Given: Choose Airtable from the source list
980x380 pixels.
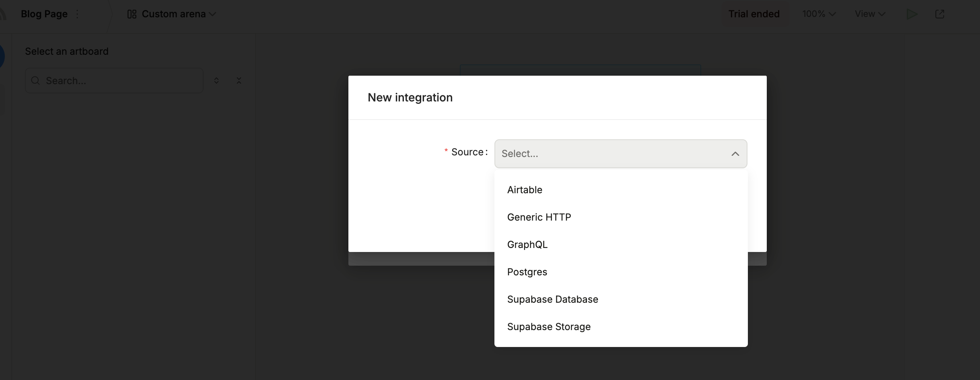Looking at the screenshot, I should point(525,190).
